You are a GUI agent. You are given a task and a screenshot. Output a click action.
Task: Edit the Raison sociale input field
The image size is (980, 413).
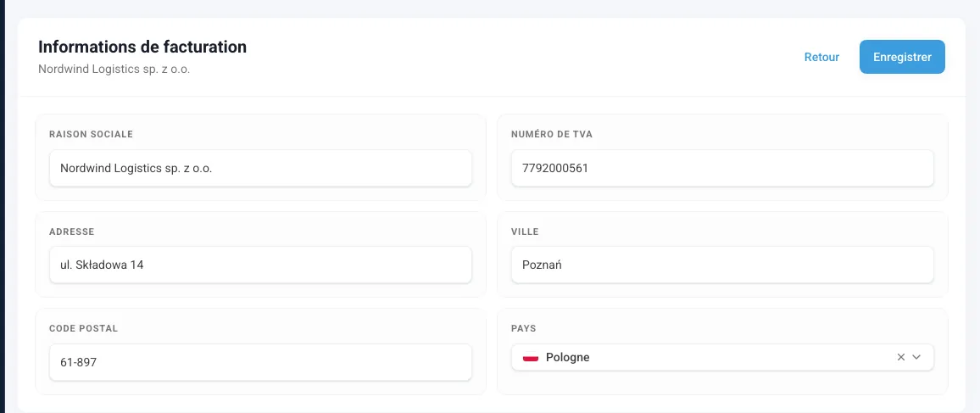[260, 167]
